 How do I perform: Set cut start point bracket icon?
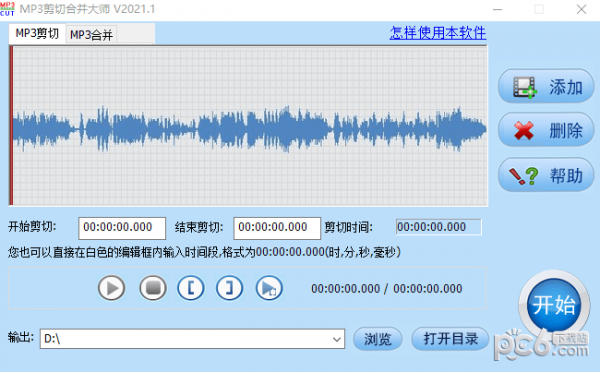(x=191, y=288)
